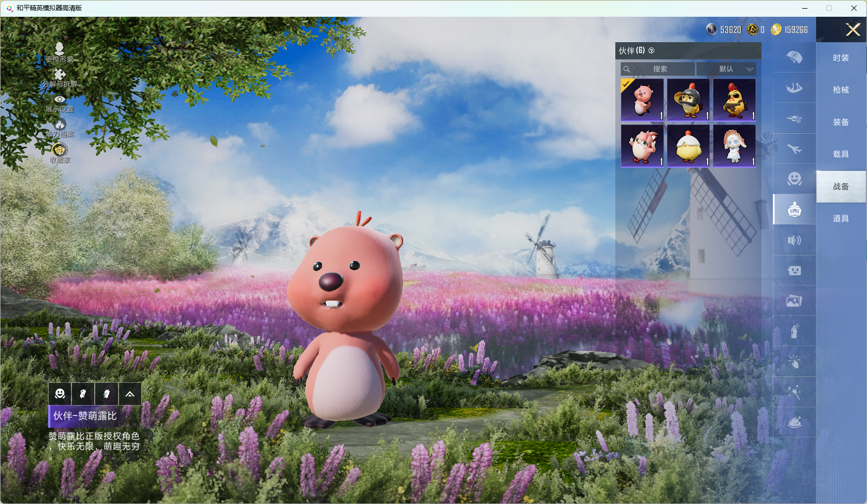Screen dimensions: 867x504
Task: Switch to the 装备 tab
Action: 841,122
